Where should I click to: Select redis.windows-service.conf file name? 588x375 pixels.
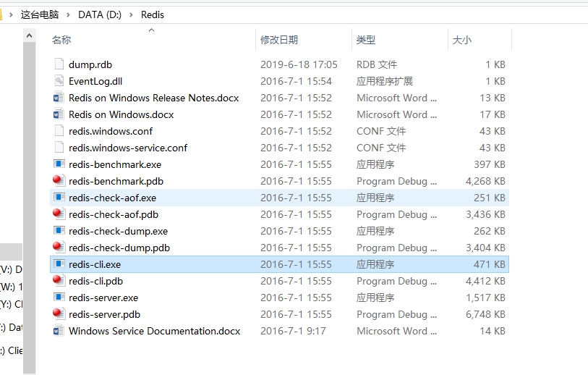(128, 148)
